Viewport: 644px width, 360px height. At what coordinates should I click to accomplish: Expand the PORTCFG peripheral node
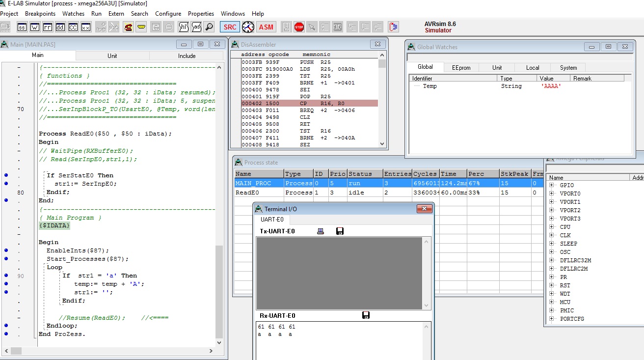point(552,319)
